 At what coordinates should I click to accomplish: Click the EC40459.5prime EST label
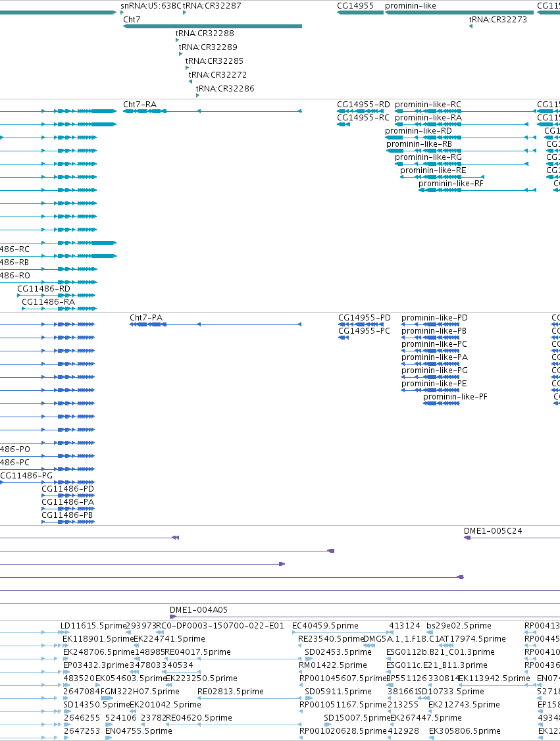[326, 625]
